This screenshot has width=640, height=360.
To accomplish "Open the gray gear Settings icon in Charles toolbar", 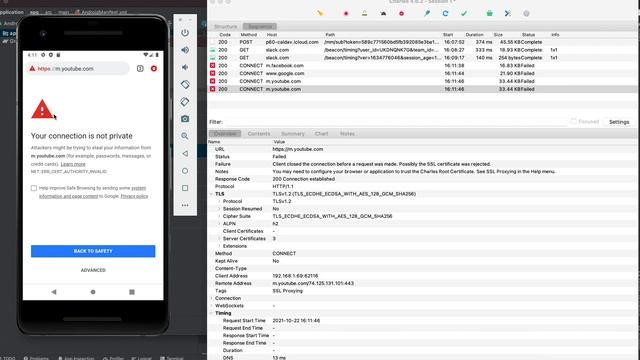I will coord(527,13).
